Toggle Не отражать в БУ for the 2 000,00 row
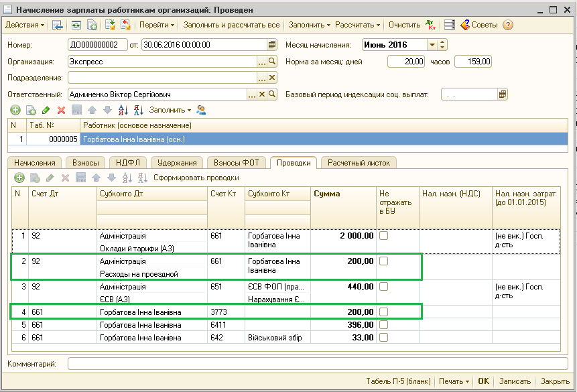This screenshot has width=577, height=392. pyautogui.click(x=384, y=236)
